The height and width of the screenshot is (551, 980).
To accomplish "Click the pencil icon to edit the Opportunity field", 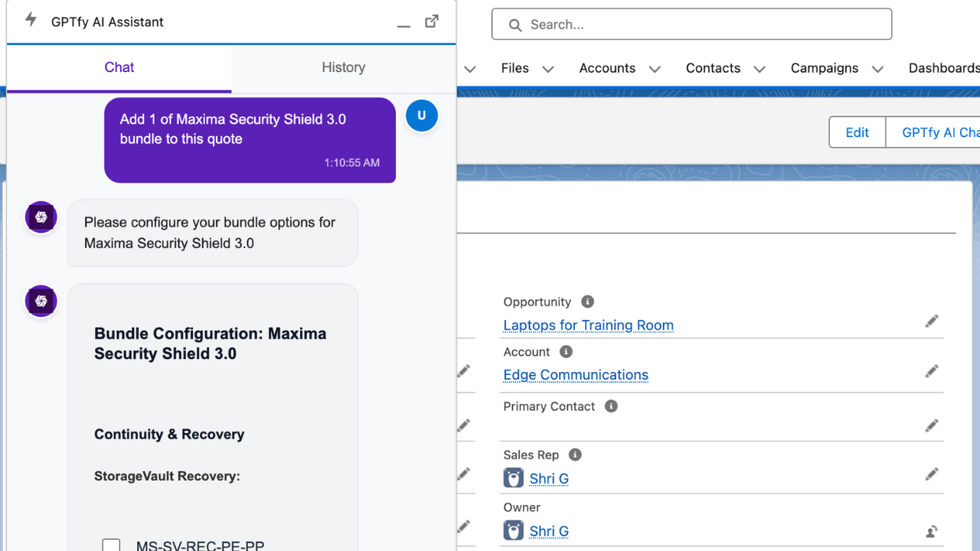I will [932, 321].
